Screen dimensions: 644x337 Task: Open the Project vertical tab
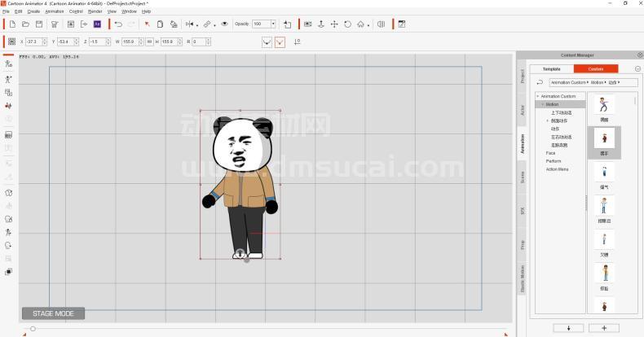click(523, 76)
